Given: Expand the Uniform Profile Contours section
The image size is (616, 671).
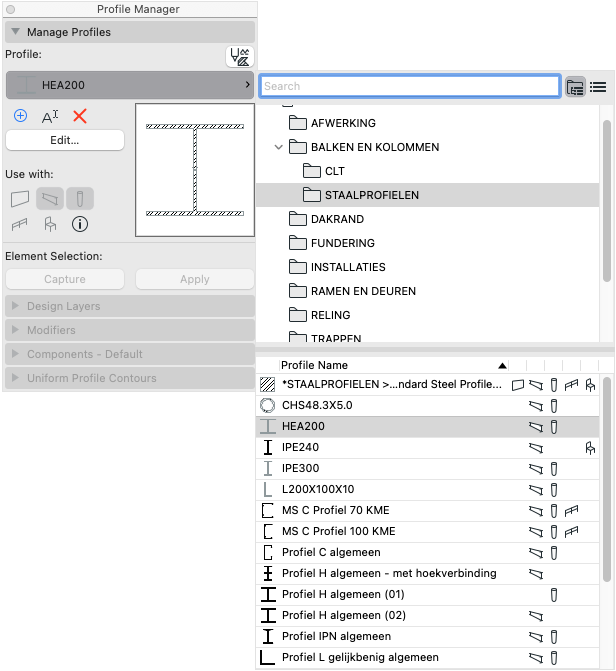Looking at the screenshot, I should pos(16,378).
